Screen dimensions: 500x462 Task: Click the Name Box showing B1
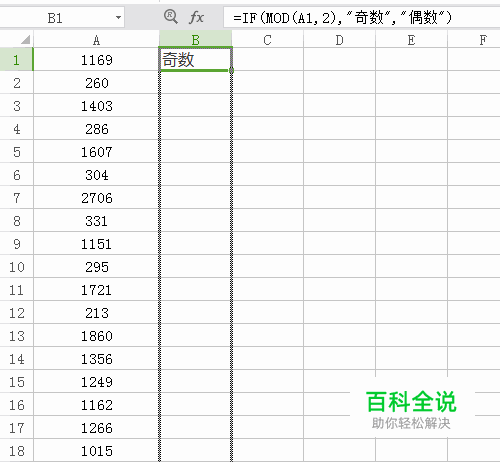click(62, 17)
